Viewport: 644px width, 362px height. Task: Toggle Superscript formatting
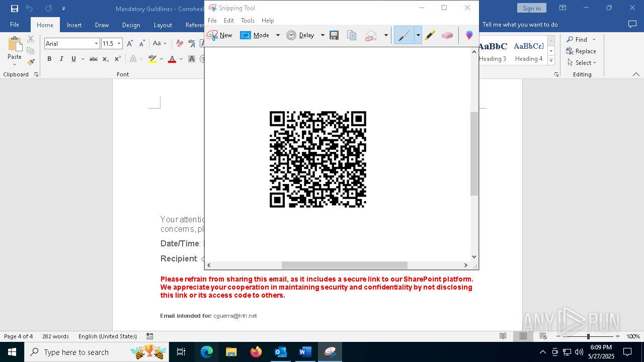pyautogui.click(x=118, y=59)
